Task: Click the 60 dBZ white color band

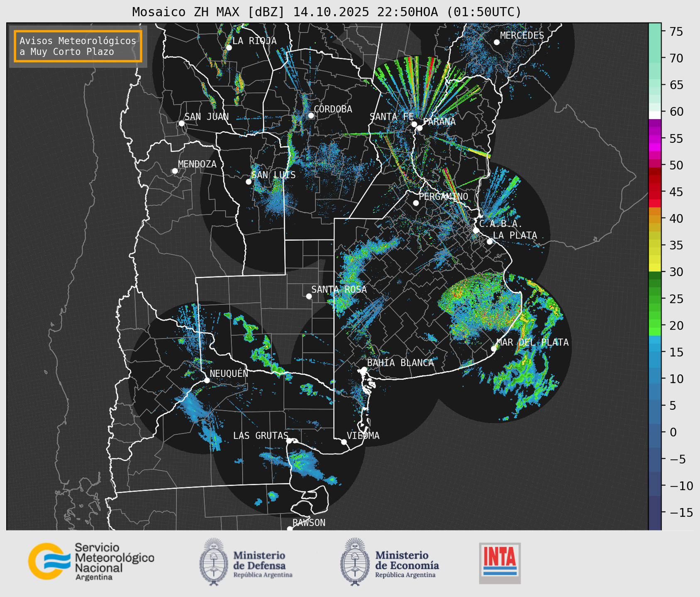Action: pyautogui.click(x=655, y=115)
